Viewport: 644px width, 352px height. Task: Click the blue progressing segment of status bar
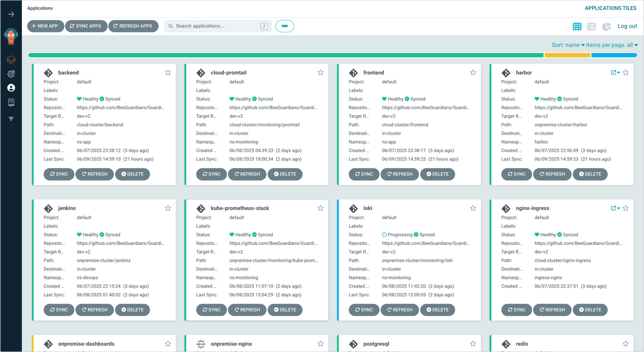[614, 55]
